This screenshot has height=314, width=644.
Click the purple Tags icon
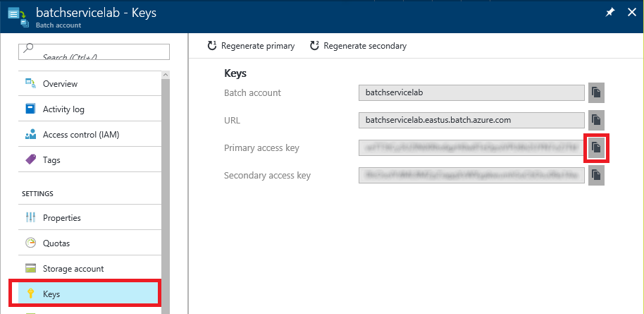(x=31, y=159)
